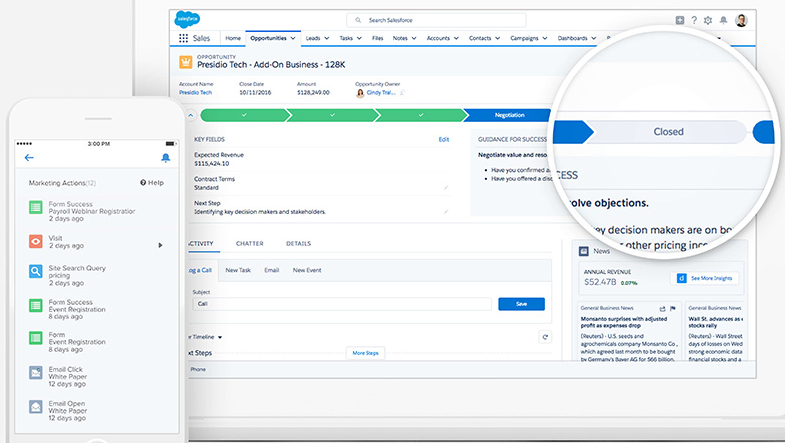
Task: Select the New Event tab
Action: pyautogui.click(x=307, y=270)
